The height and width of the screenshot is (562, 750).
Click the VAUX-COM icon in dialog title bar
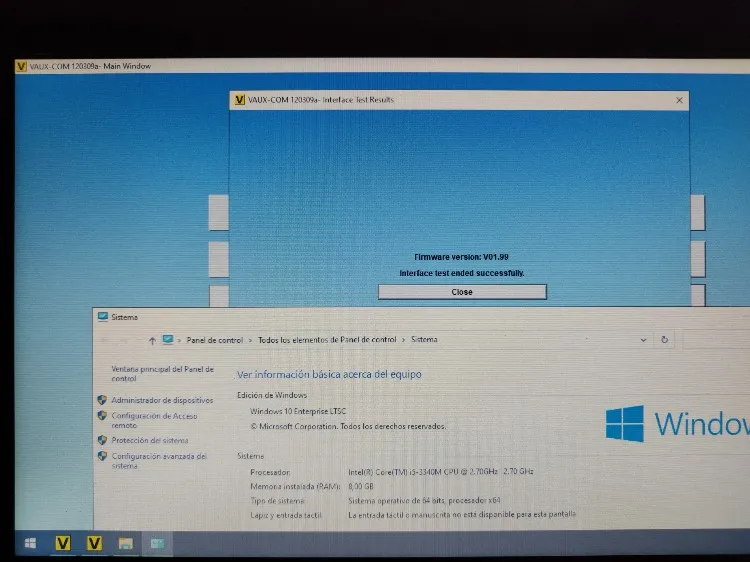[240, 99]
